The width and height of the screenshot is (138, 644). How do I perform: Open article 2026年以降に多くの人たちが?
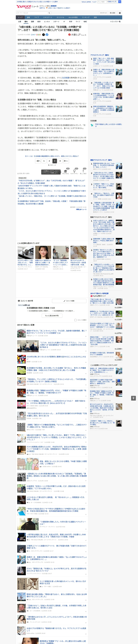[x=56, y=358]
